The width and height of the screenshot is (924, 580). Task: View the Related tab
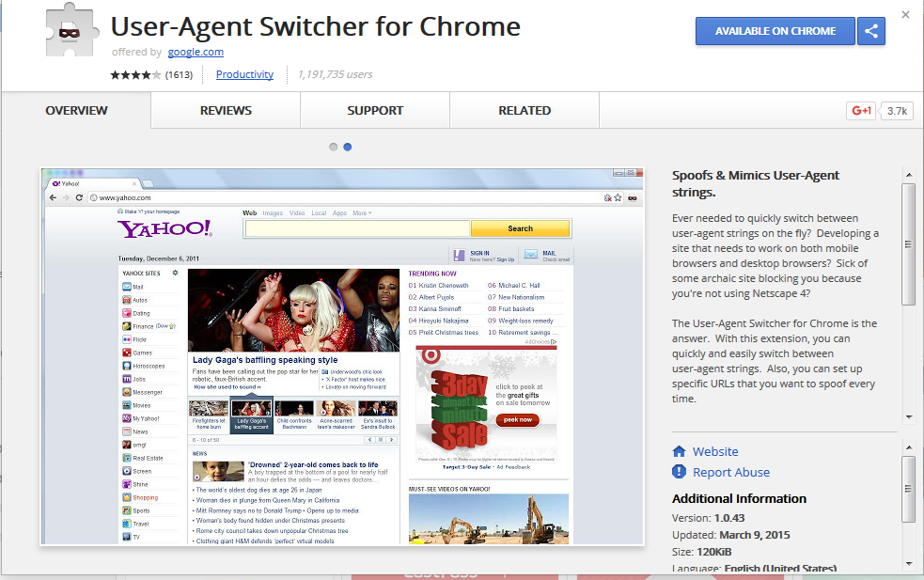(x=525, y=110)
